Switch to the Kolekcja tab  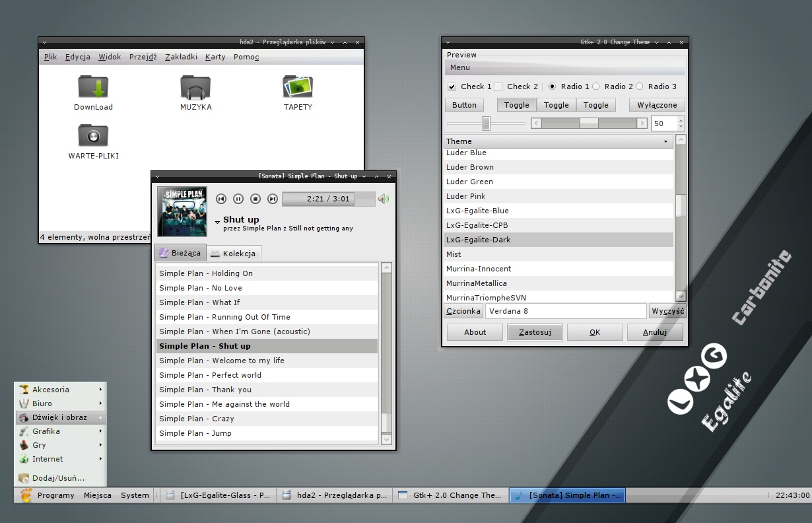click(233, 254)
